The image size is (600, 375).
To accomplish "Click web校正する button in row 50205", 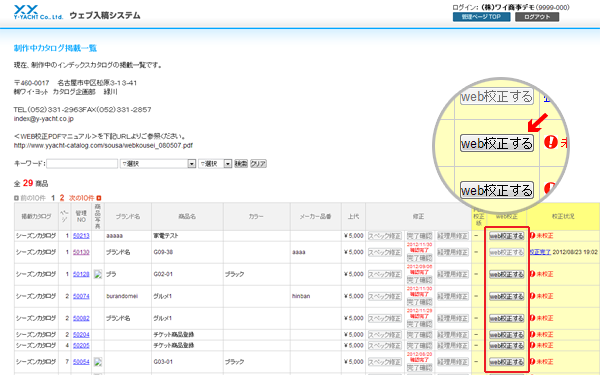I will coord(507,345).
